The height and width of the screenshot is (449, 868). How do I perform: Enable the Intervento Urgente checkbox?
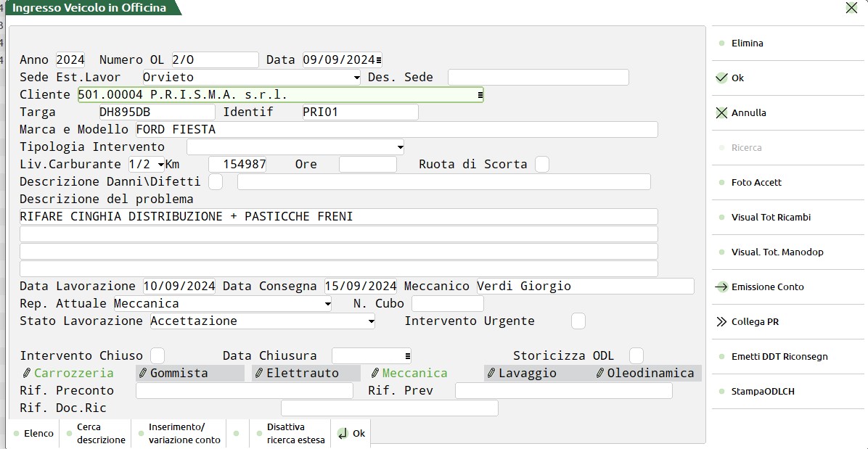(578, 321)
